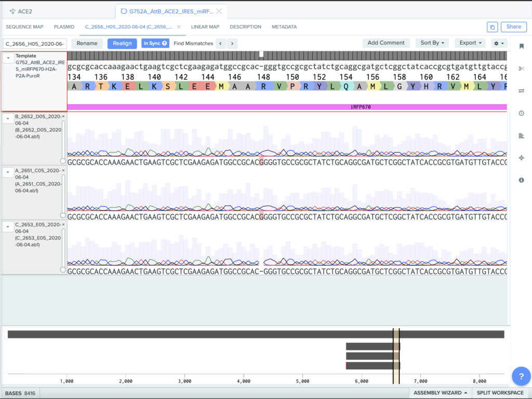
Task: Select the C_2656_H05_2020-06-04 alignment tab
Action: (x=129, y=27)
